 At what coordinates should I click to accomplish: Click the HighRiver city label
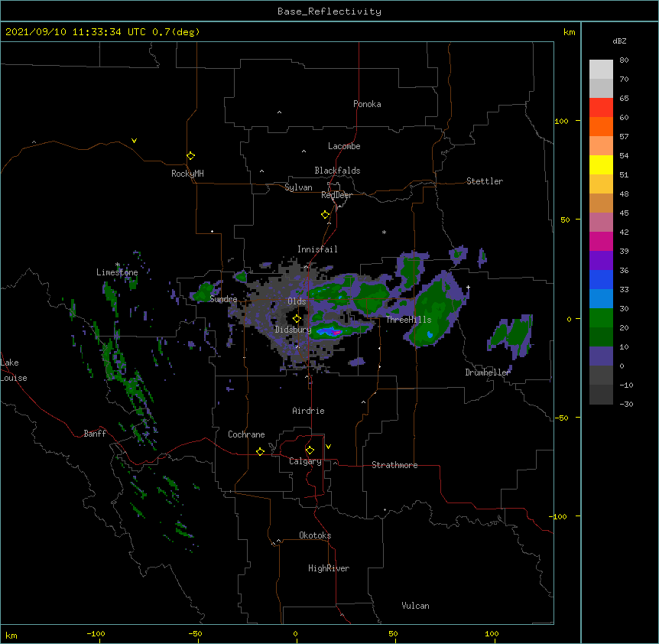click(x=329, y=568)
